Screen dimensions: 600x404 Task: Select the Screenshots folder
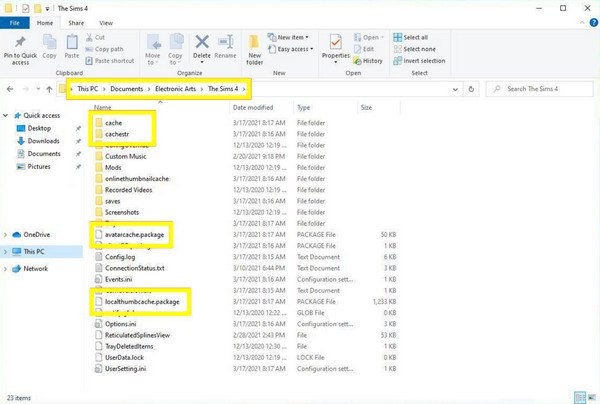click(x=122, y=212)
